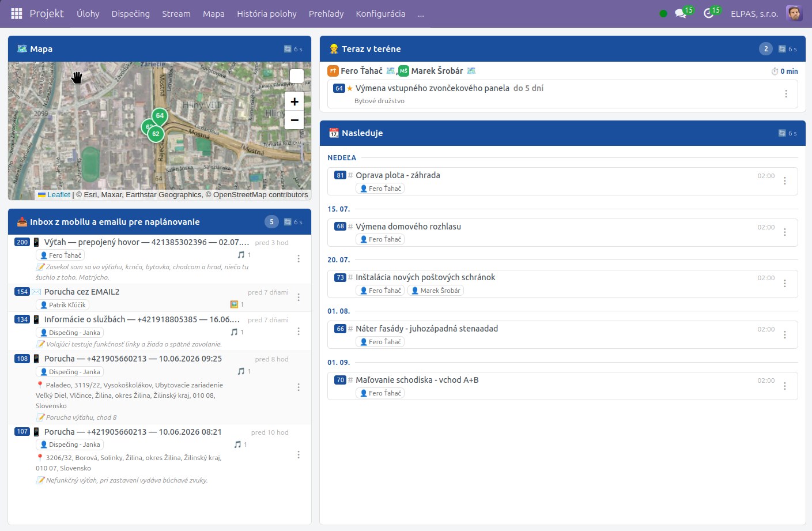Open audio attachment of inbox item 108

coord(244,371)
